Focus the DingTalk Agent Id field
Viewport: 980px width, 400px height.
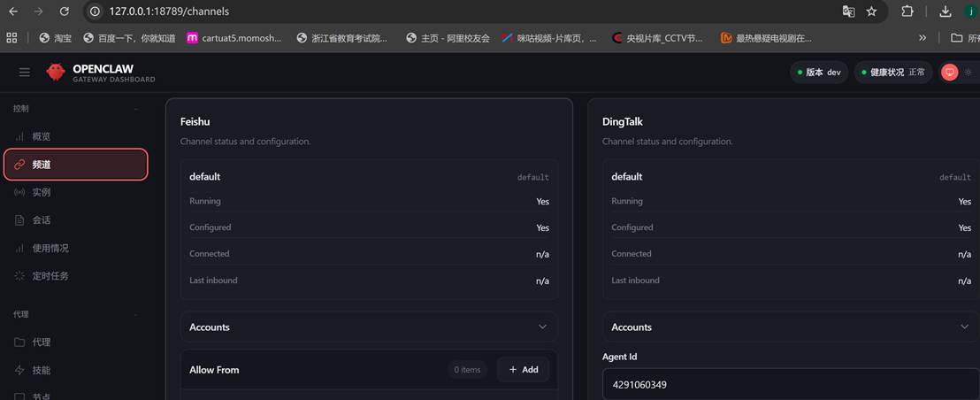point(792,384)
